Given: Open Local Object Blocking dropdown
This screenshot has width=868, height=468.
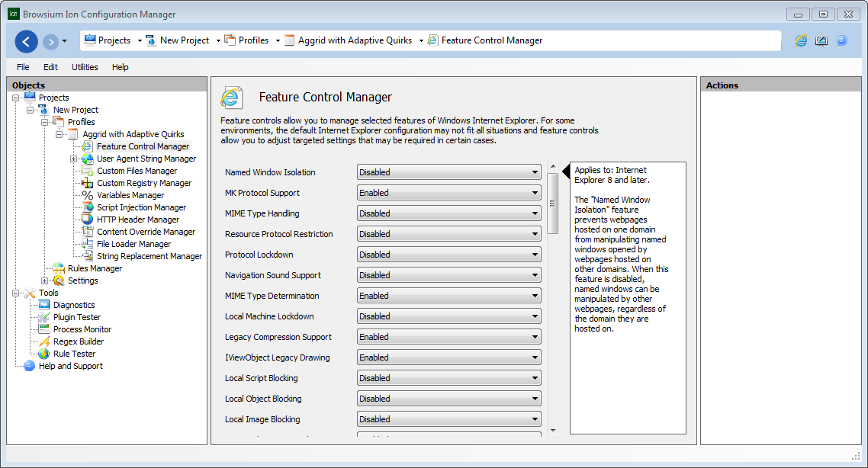Looking at the screenshot, I should [449, 399].
